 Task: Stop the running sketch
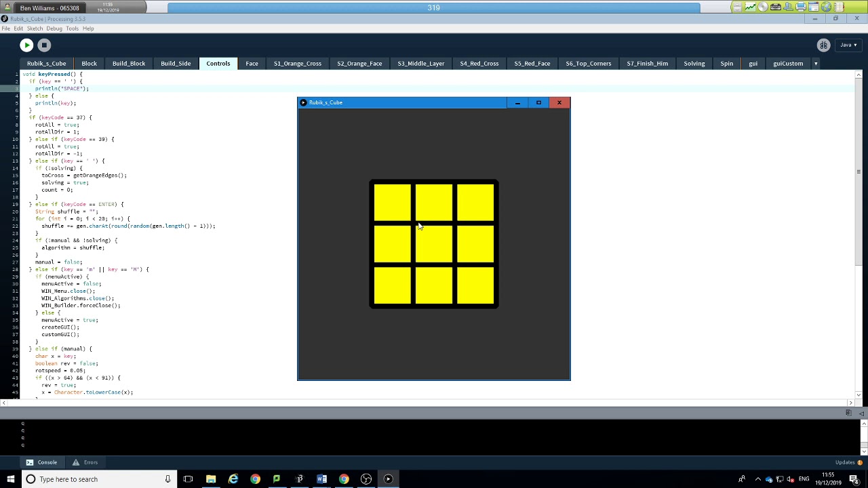click(x=44, y=45)
